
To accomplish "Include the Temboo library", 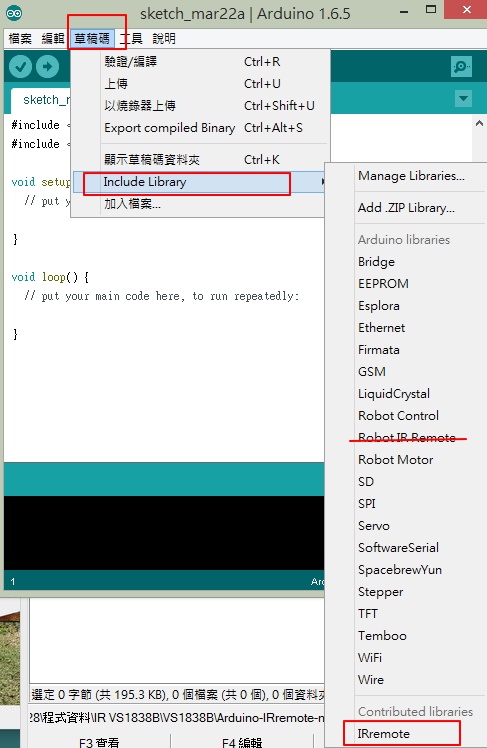I will tap(382, 635).
